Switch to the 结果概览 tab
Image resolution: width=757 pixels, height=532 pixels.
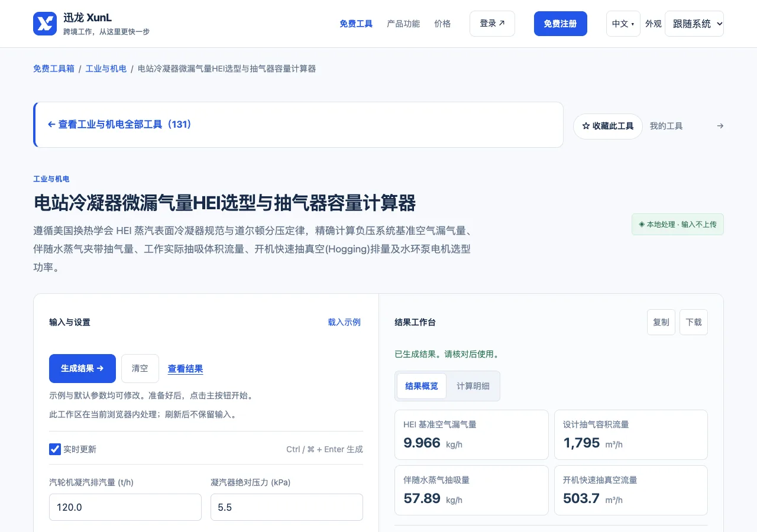(422, 386)
